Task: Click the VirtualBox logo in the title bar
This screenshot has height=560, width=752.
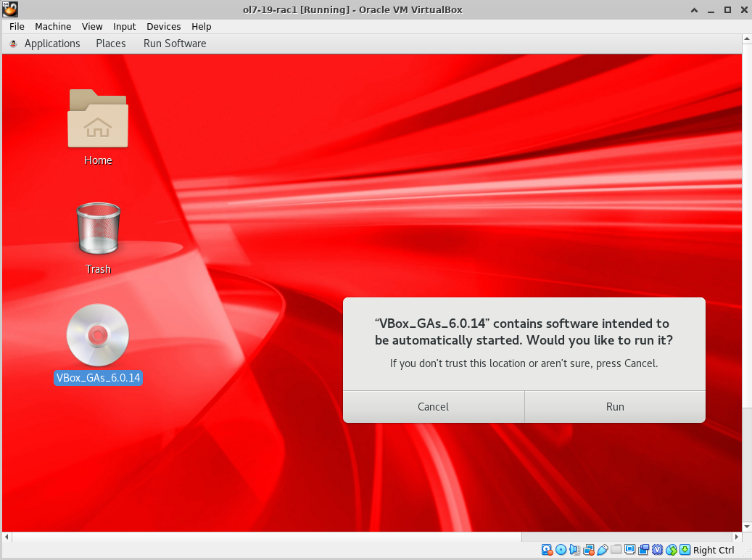Action: pyautogui.click(x=10, y=9)
